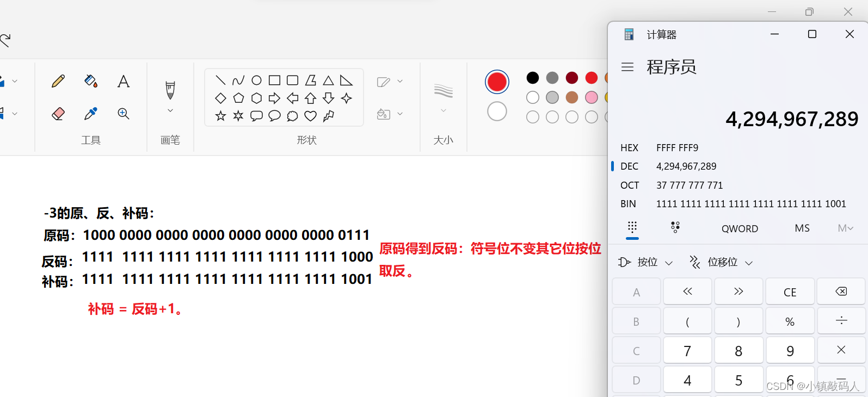This screenshot has height=397, width=868.
Task: Choose the up arrow shape
Action: click(310, 98)
